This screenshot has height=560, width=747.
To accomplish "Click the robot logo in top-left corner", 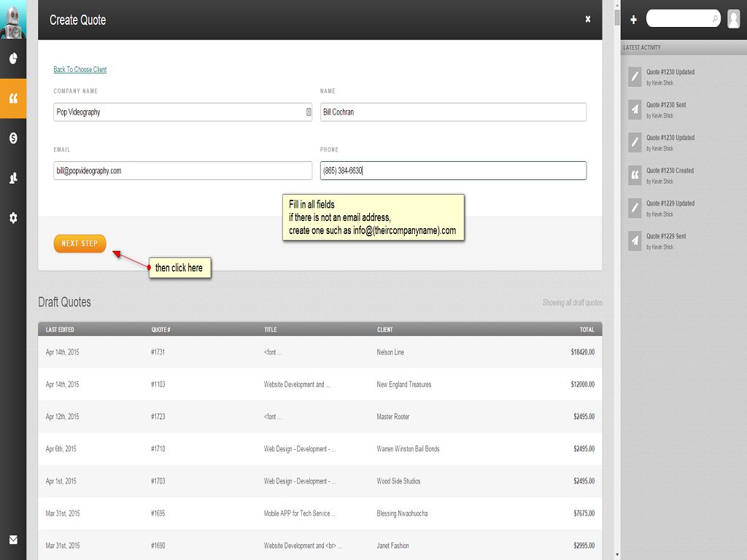I will pos(12,20).
